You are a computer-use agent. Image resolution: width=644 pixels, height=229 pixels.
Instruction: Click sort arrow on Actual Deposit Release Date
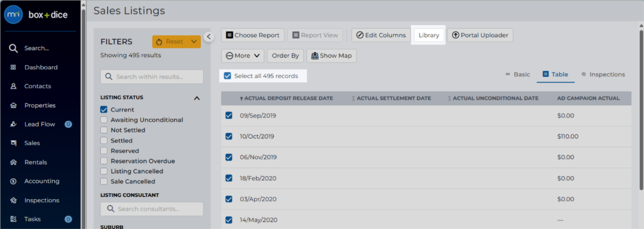[241, 98]
